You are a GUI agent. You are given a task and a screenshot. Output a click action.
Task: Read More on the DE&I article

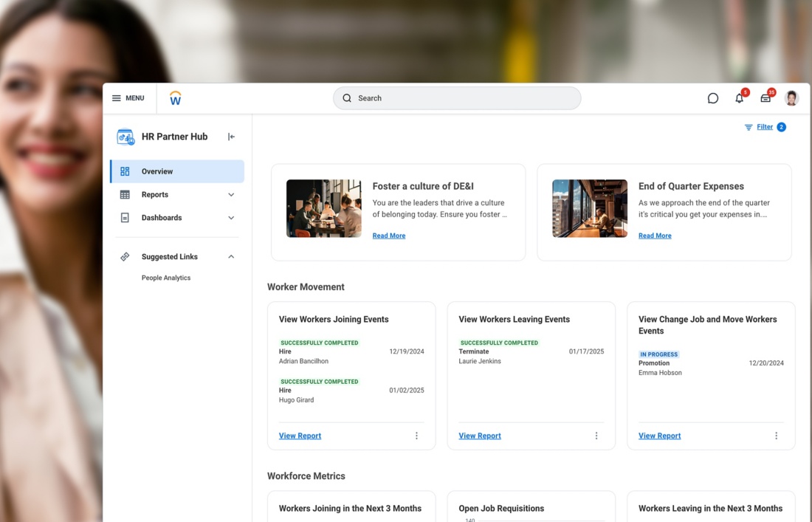point(388,236)
